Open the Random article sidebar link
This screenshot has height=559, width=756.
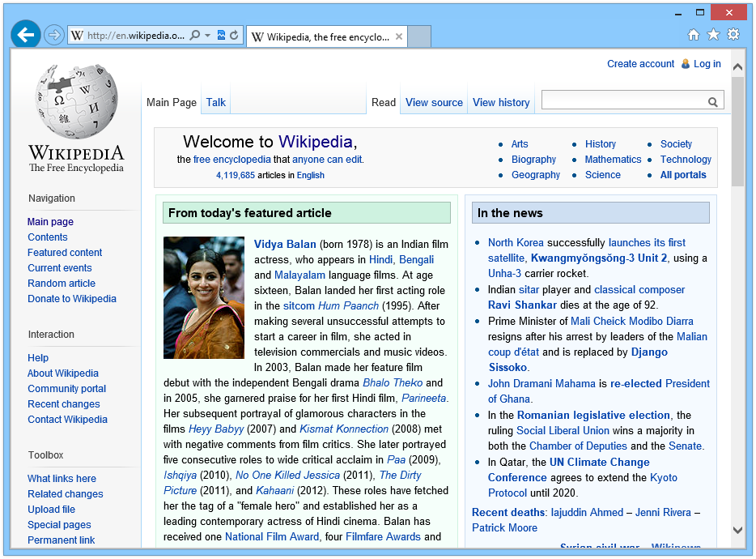62,284
